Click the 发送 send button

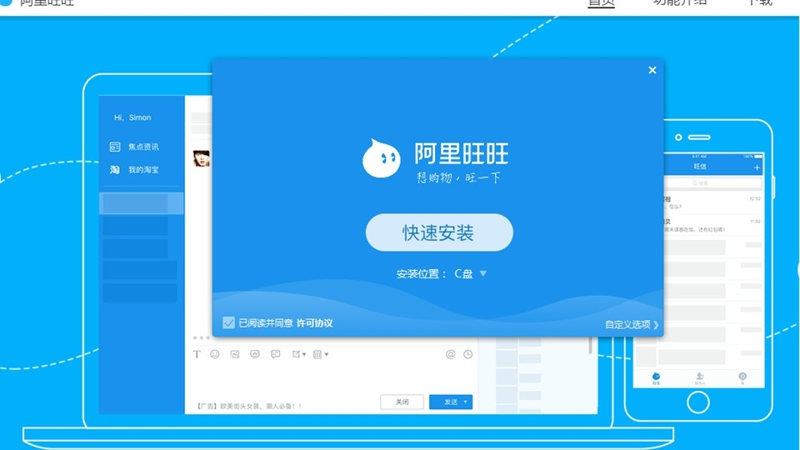click(x=445, y=402)
